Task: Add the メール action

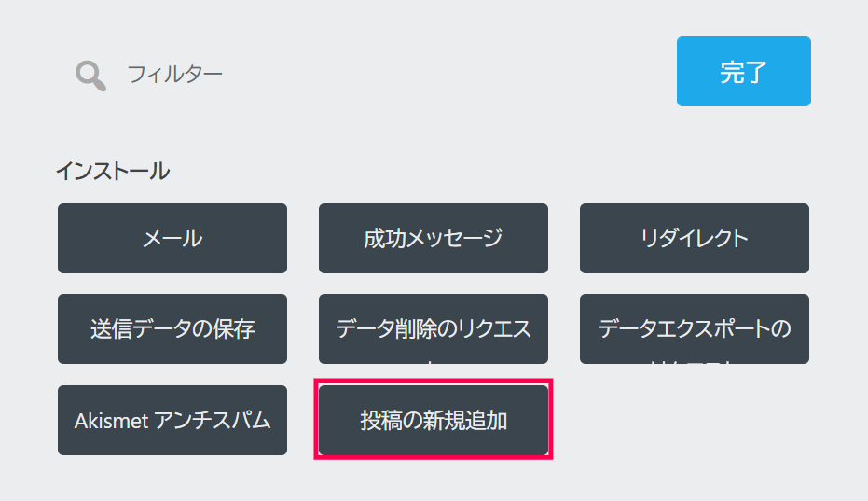Action: [172, 238]
